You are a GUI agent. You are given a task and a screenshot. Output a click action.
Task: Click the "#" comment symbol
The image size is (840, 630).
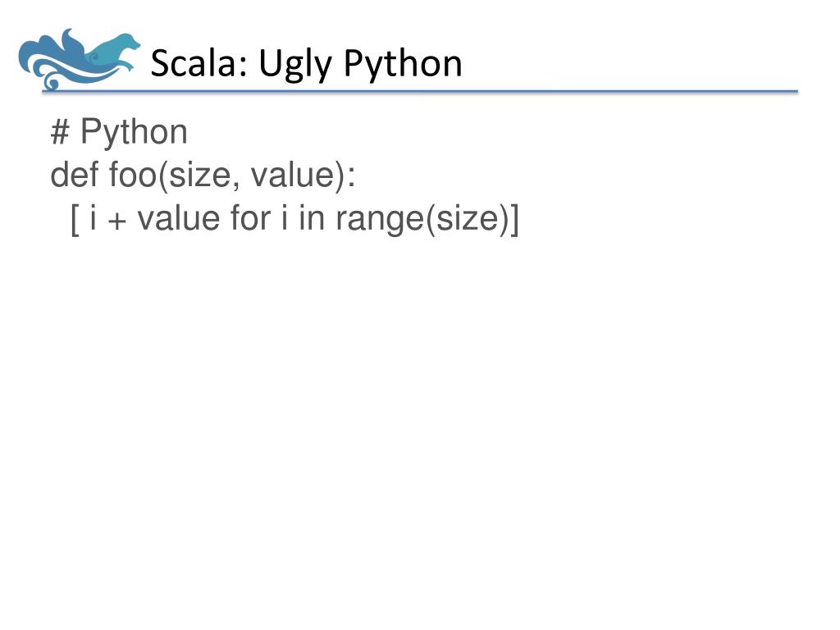click(x=60, y=132)
